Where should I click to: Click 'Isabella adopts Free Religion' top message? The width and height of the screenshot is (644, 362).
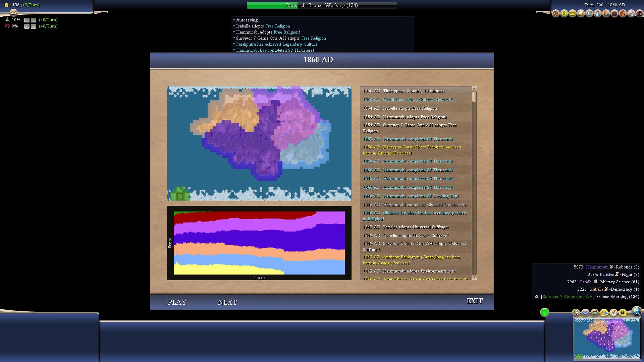264,26
